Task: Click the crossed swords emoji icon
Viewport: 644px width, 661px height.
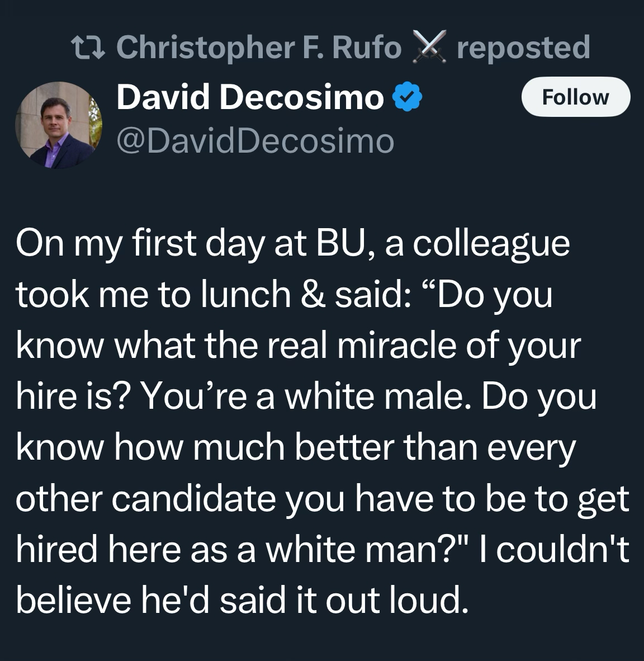Action: [428, 47]
